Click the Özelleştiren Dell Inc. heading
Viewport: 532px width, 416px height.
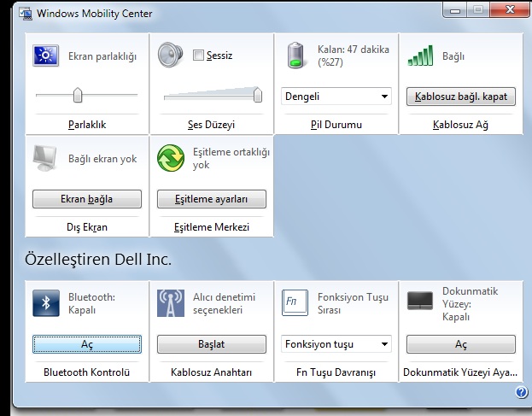(98, 259)
